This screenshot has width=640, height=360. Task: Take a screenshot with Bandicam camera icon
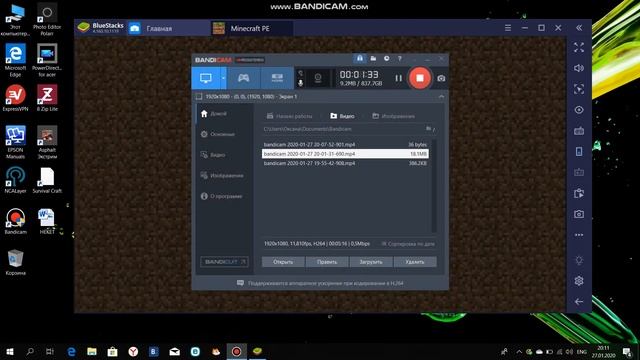(x=441, y=78)
